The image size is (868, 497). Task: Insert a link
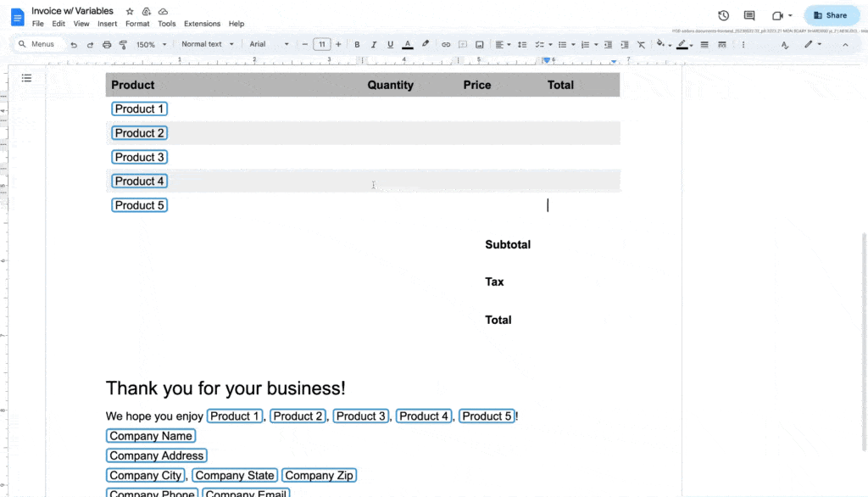446,45
